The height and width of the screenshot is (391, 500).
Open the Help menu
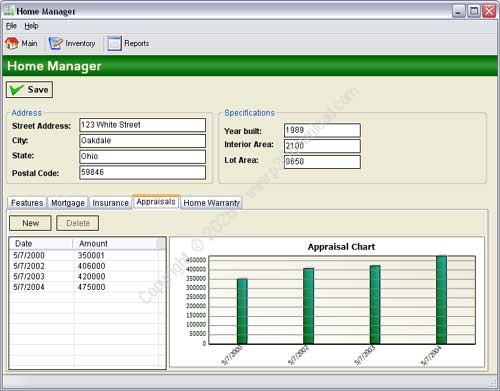coord(31,26)
